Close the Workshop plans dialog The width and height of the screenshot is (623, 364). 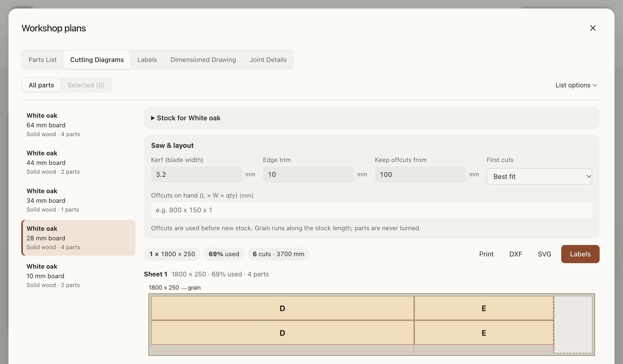pyautogui.click(x=593, y=28)
